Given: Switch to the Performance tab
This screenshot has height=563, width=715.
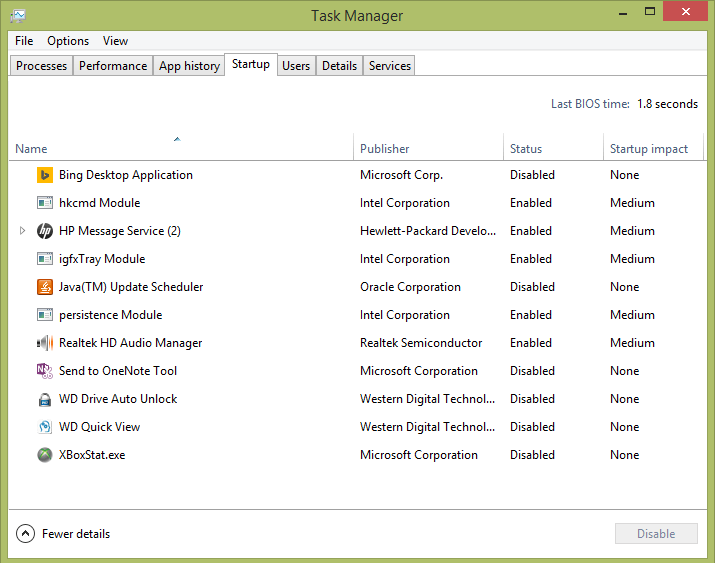Looking at the screenshot, I should click(113, 66).
